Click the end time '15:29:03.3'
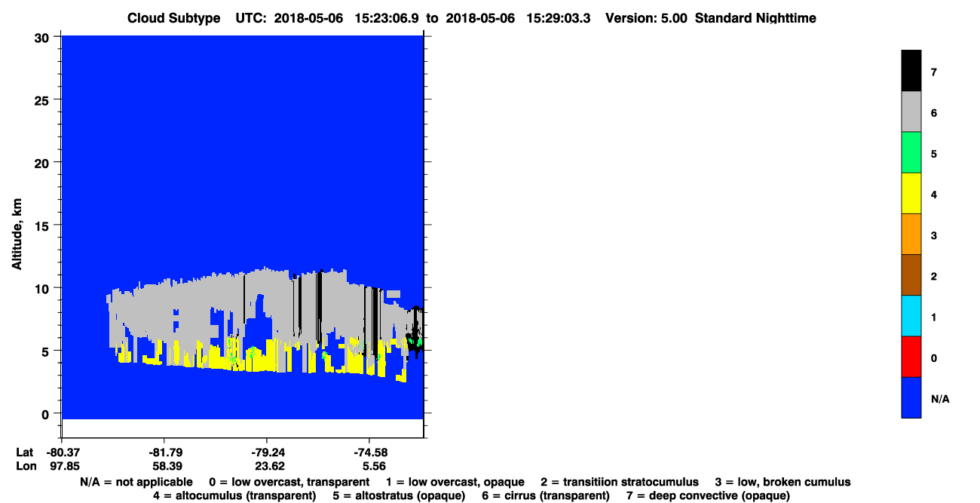 pyautogui.click(x=559, y=18)
